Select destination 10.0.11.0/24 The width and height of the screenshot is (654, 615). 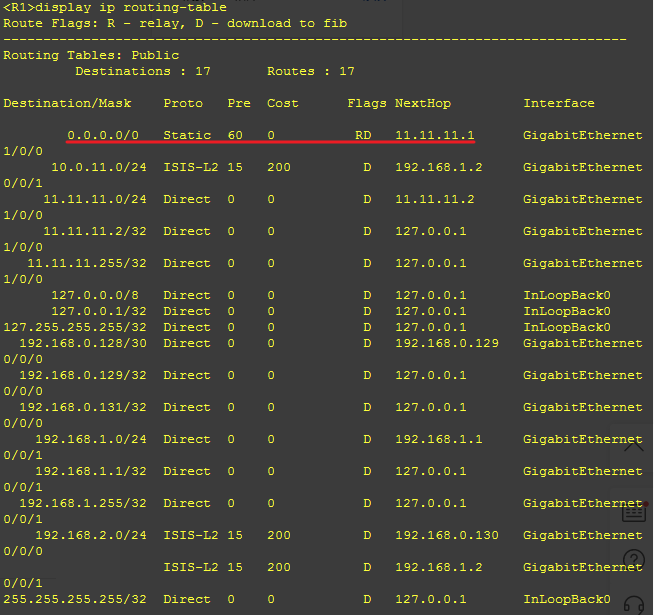pos(99,167)
